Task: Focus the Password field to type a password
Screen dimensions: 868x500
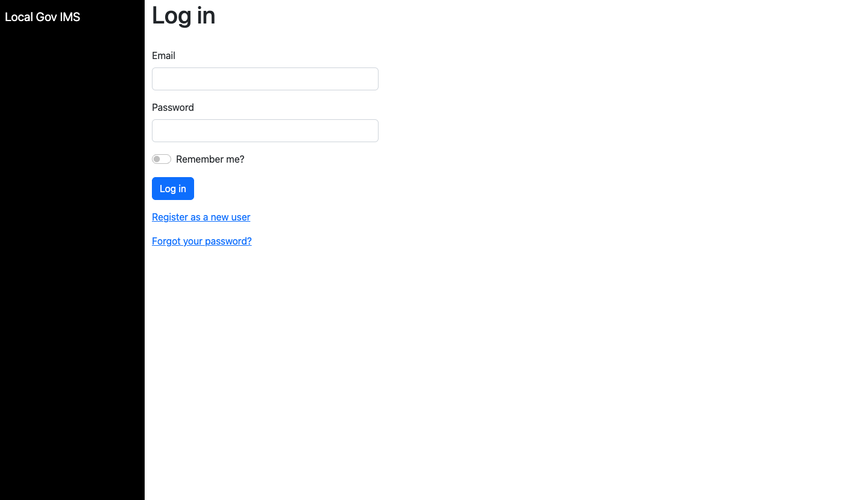Action: (x=265, y=131)
